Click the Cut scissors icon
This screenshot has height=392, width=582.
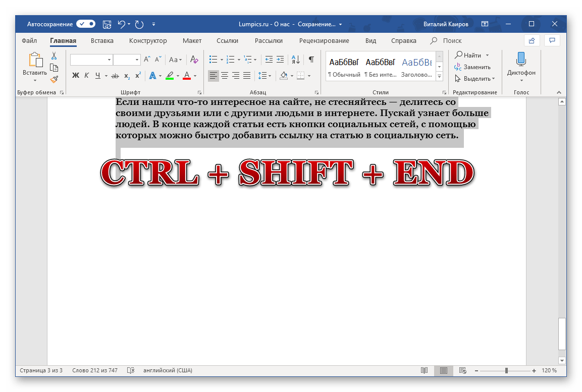click(54, 56)
